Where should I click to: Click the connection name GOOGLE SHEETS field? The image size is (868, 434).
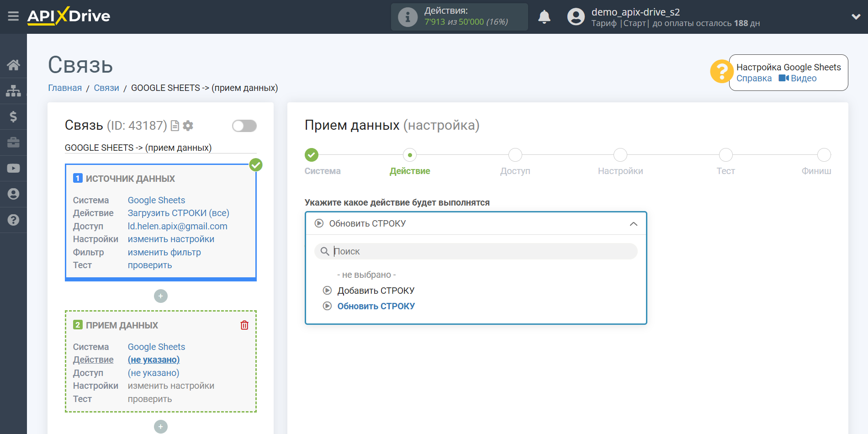tap(160, 148)
